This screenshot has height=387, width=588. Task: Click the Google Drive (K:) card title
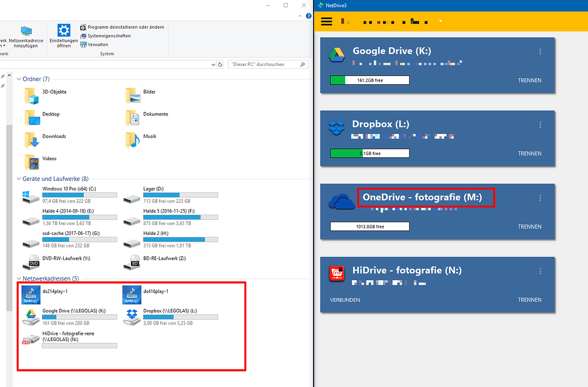(392, 51)
